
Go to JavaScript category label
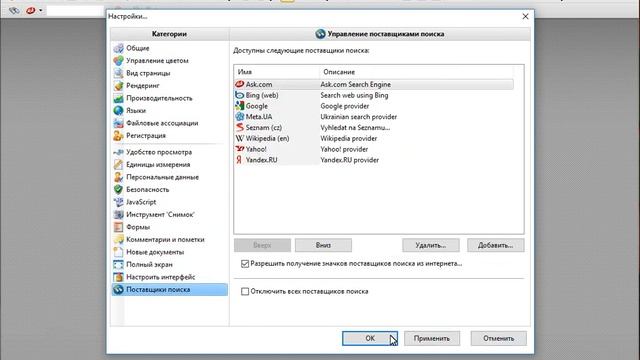(x=141, y=202)
